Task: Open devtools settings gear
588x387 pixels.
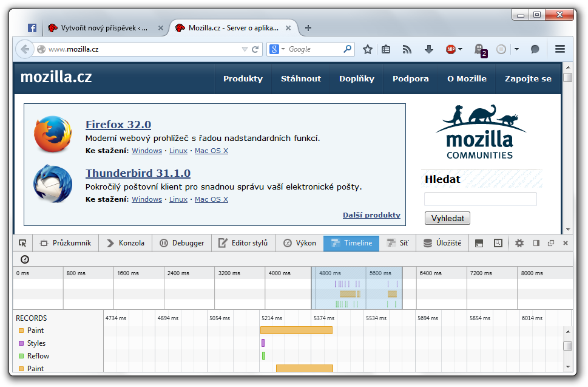Action: 519,243
